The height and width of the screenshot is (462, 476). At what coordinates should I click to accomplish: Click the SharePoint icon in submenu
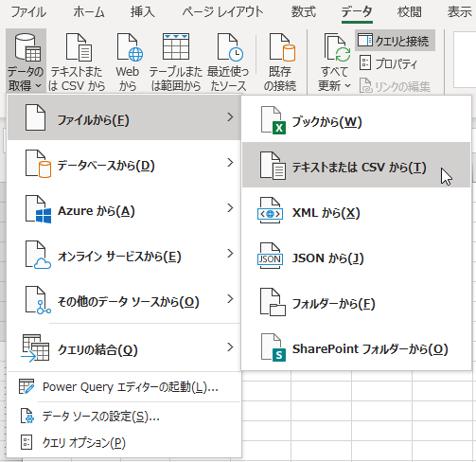coord(273,347)
